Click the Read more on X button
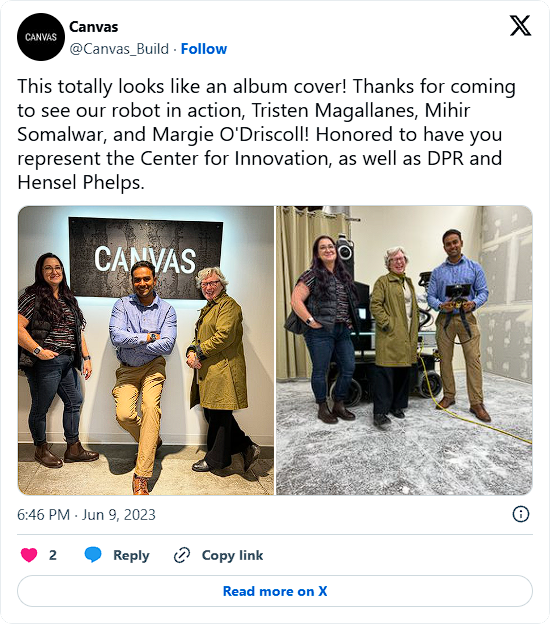 tap(275, 591)
